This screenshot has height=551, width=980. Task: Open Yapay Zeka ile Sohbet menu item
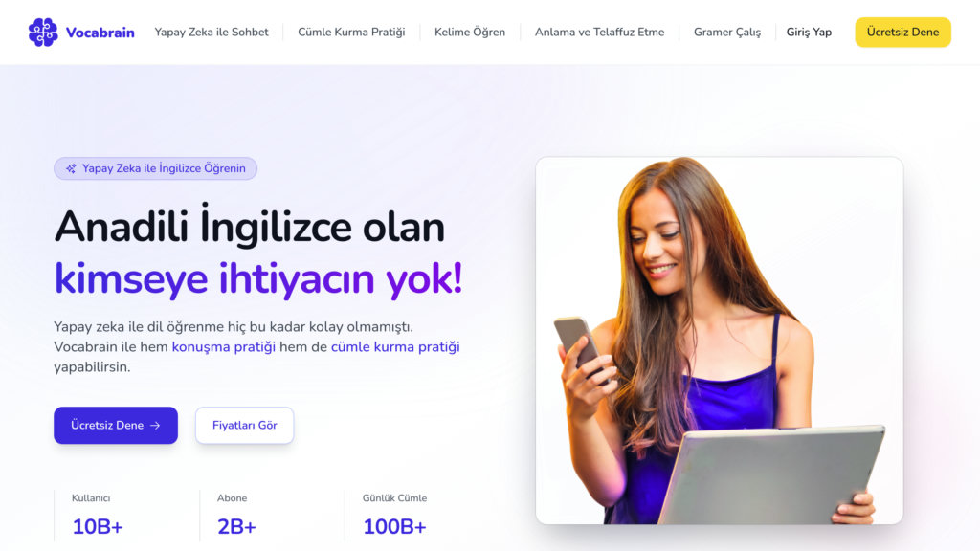[212, 32]
